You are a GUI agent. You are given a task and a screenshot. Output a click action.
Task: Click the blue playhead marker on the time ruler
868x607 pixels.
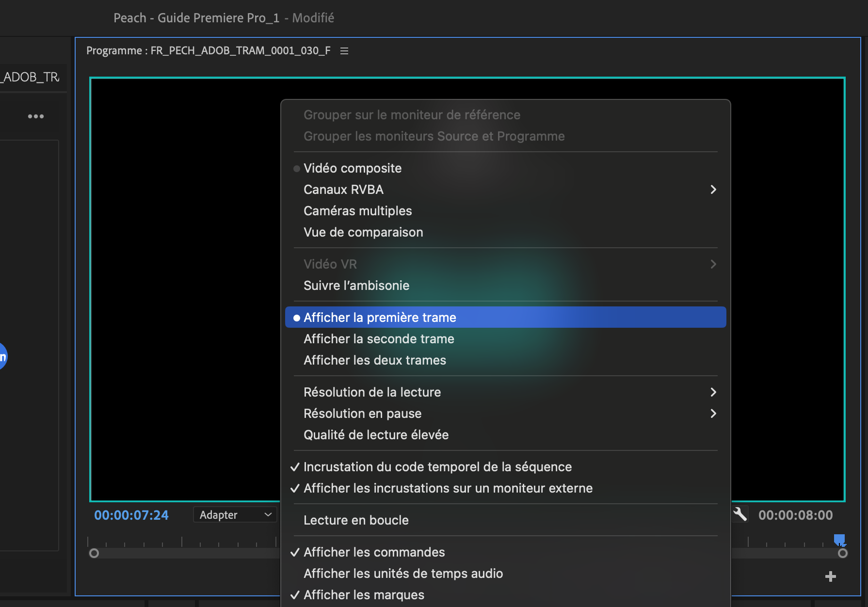[839, 540]
